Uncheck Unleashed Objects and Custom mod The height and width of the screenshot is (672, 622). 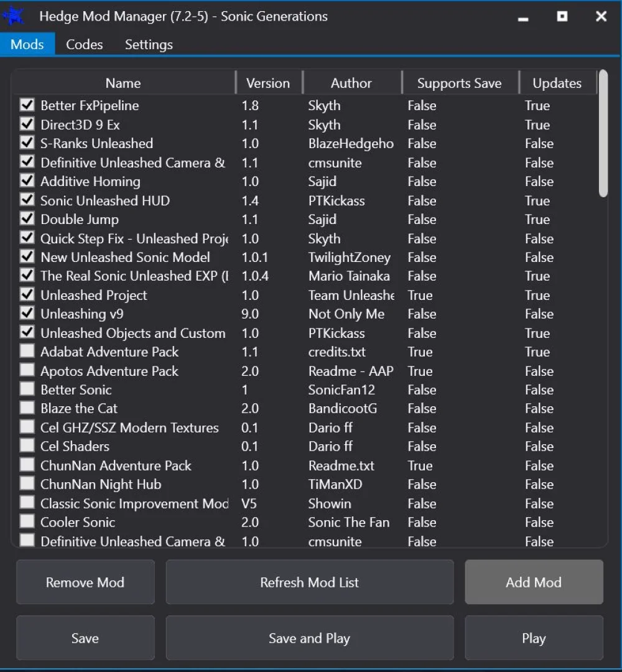click(x=27, y=332)
